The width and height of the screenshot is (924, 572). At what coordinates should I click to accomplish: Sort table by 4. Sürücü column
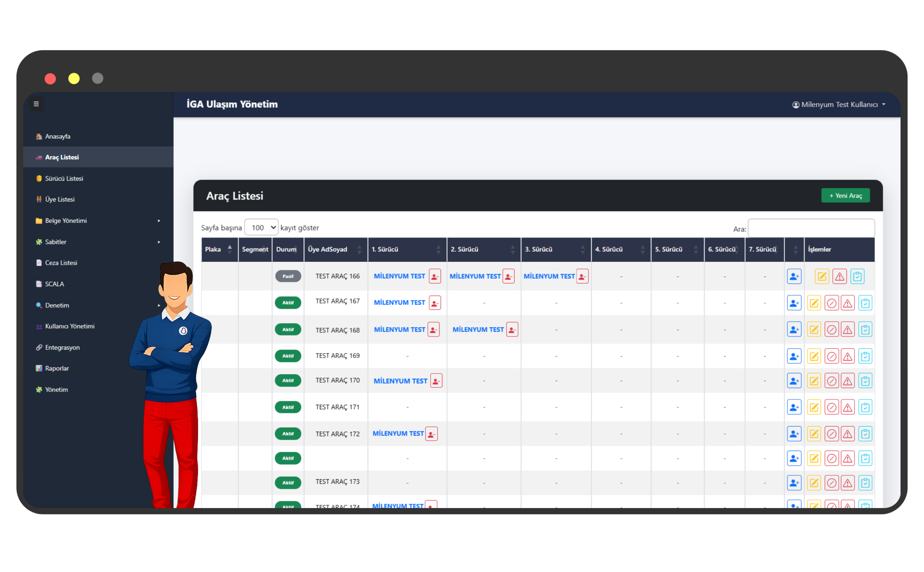click(621, 249)
